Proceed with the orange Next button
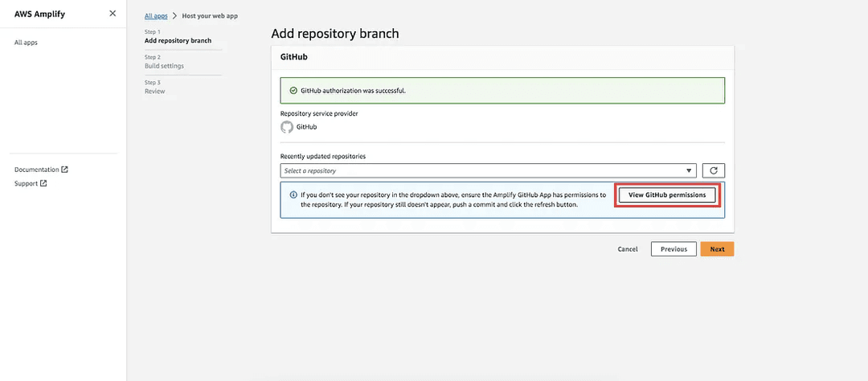The width and height of the screenshot is (868, 381). [x=717, y=249]
